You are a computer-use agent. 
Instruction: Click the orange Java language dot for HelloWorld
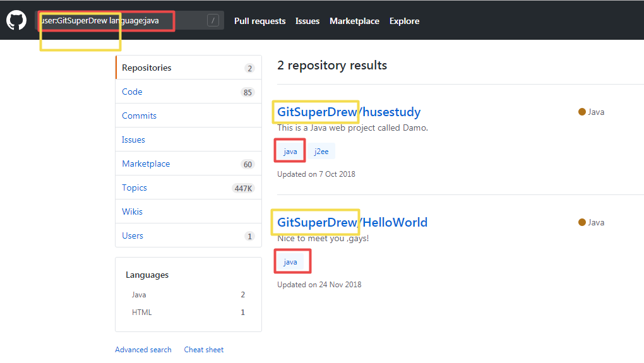[x=582, y=222]
